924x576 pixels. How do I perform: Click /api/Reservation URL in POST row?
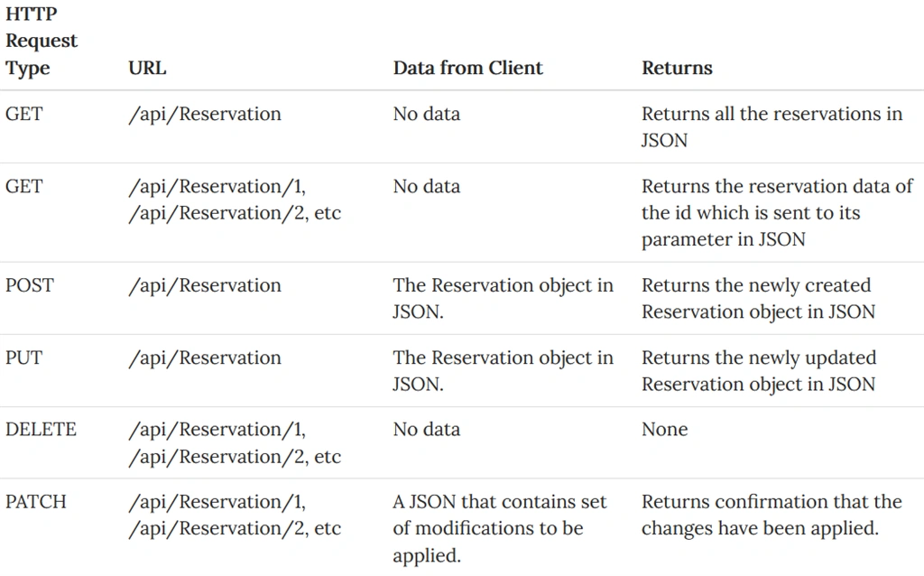pyautogui.click(x=205, y=285)
